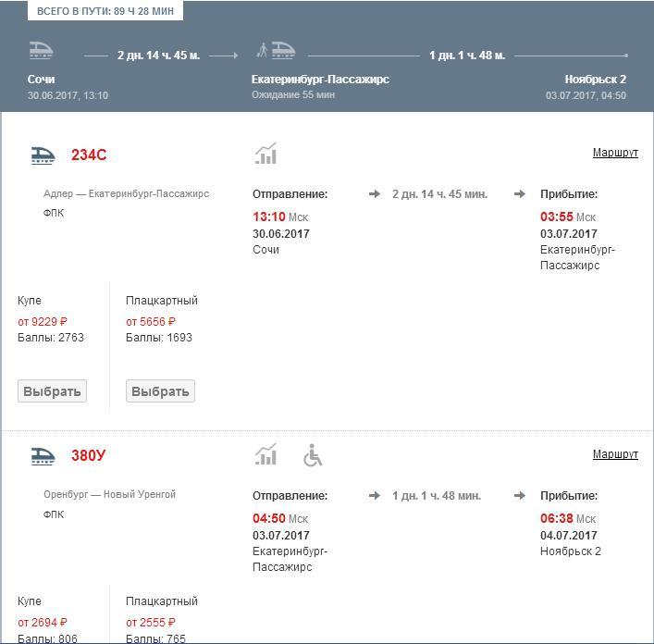
Task: Click departure time 13:10 for Сочи
Action: tap(269, 217)
